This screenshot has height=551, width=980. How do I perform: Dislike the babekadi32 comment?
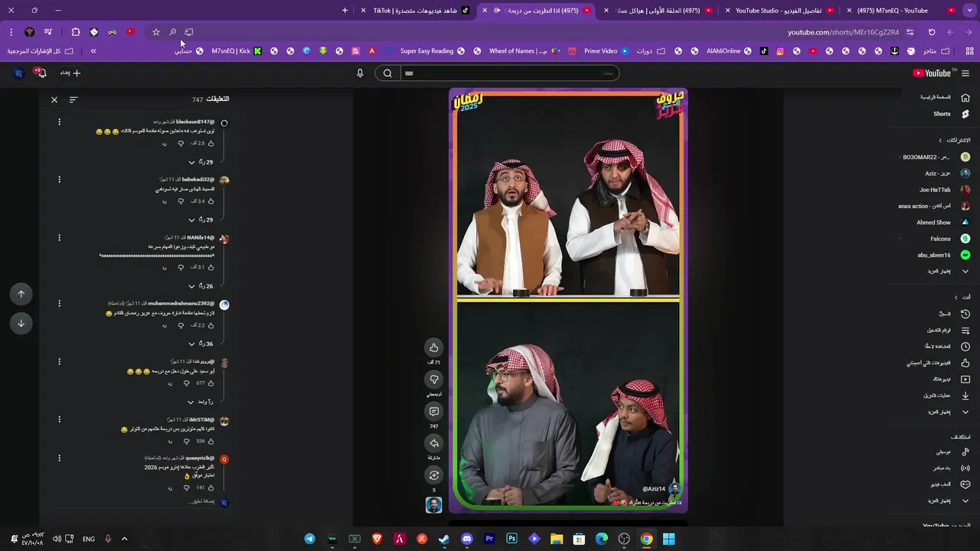tap(181, 201)
